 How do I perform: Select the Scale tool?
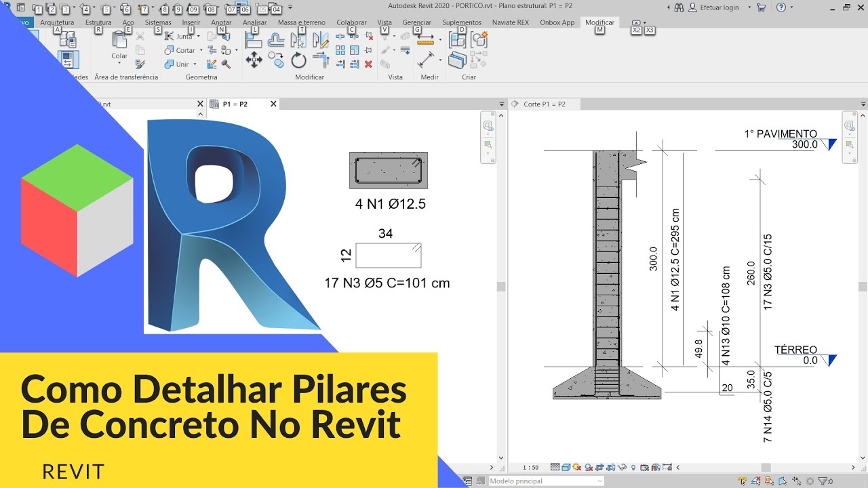(x=354, y=50)
